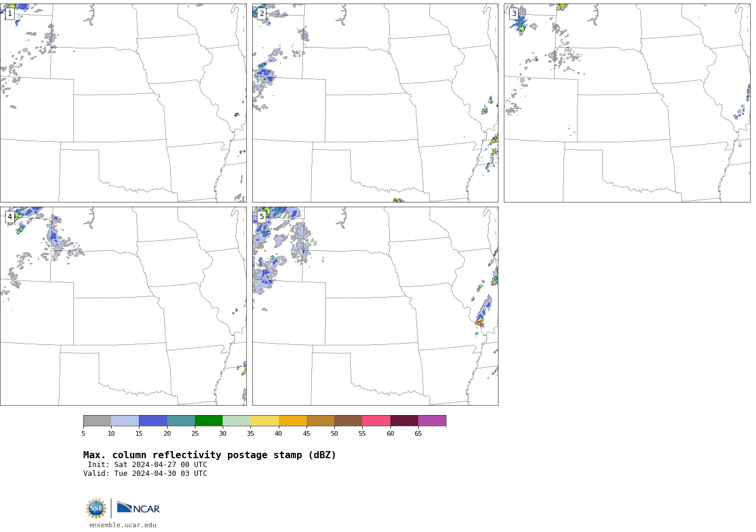This screenshot has width=756, height=532.
Task: Click the Valid: Tue 2024-04-30 03 UTC line
Action: click(x=145, y=474)
